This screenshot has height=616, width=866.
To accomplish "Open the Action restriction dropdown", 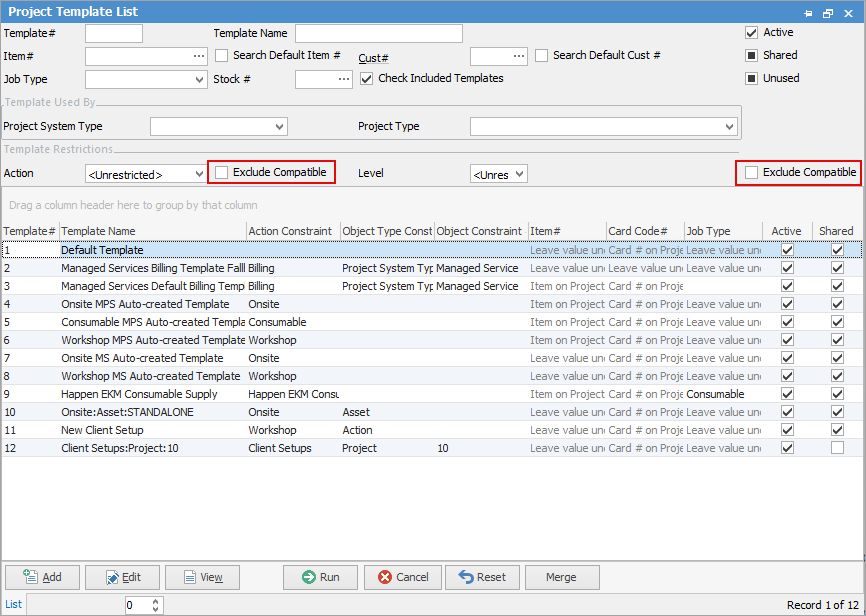I will (199, 174).
